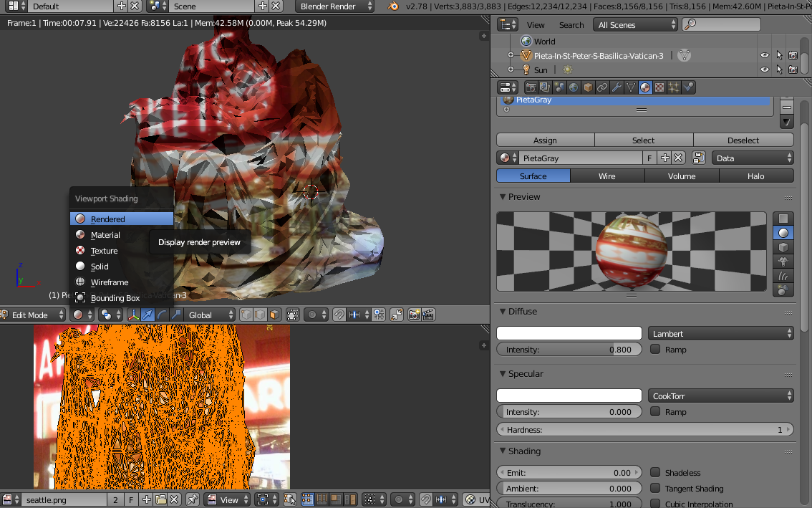Enable the Specular Ramp checkbox
The width and height of the screenshot is (812, 508).
[655, 411]
